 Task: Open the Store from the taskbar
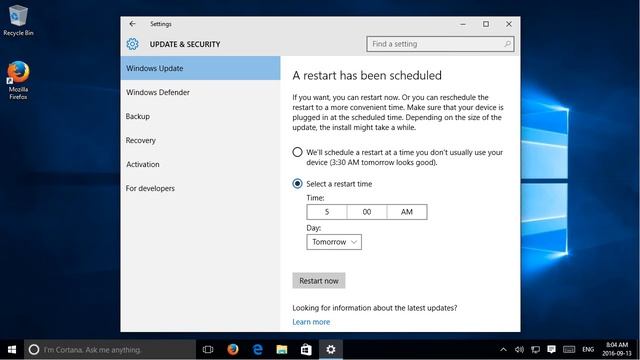306,350
